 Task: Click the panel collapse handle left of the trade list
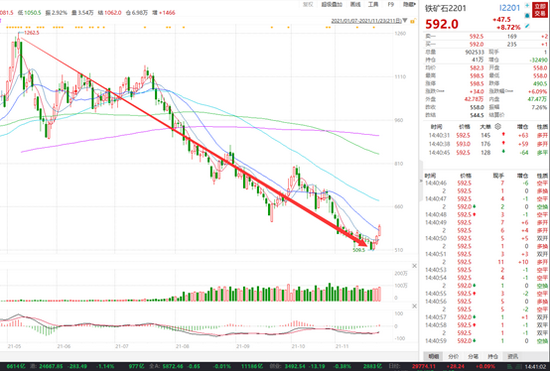421,181
